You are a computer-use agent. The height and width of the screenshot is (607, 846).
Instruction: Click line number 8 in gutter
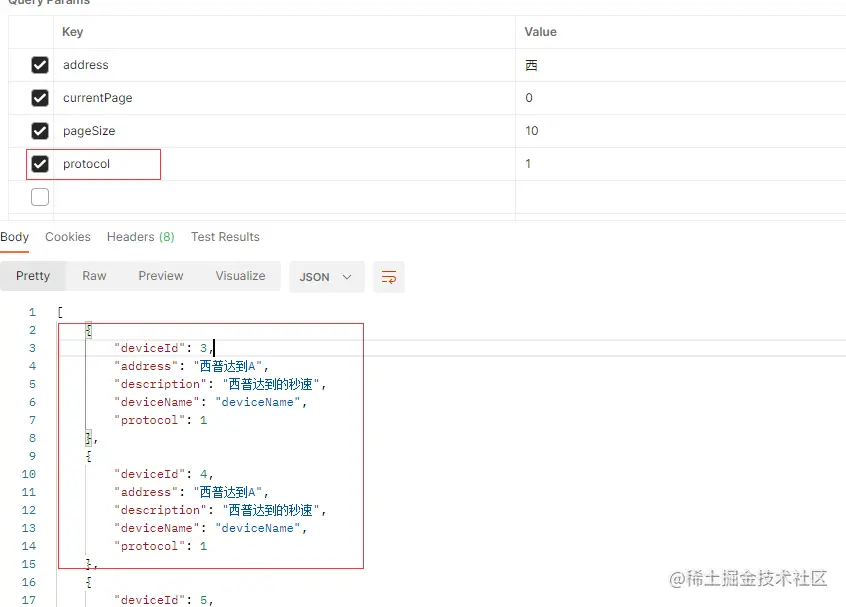[32, 438]
